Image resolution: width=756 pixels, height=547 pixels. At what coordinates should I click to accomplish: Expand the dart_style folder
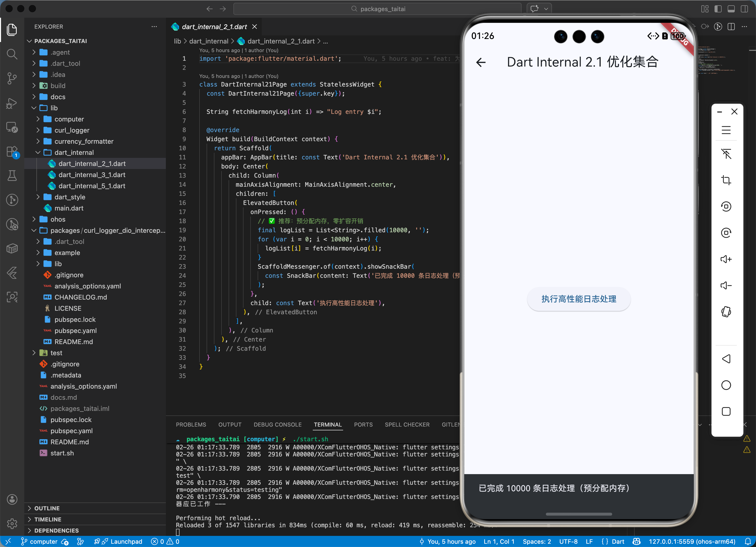(x=70, y=197)
